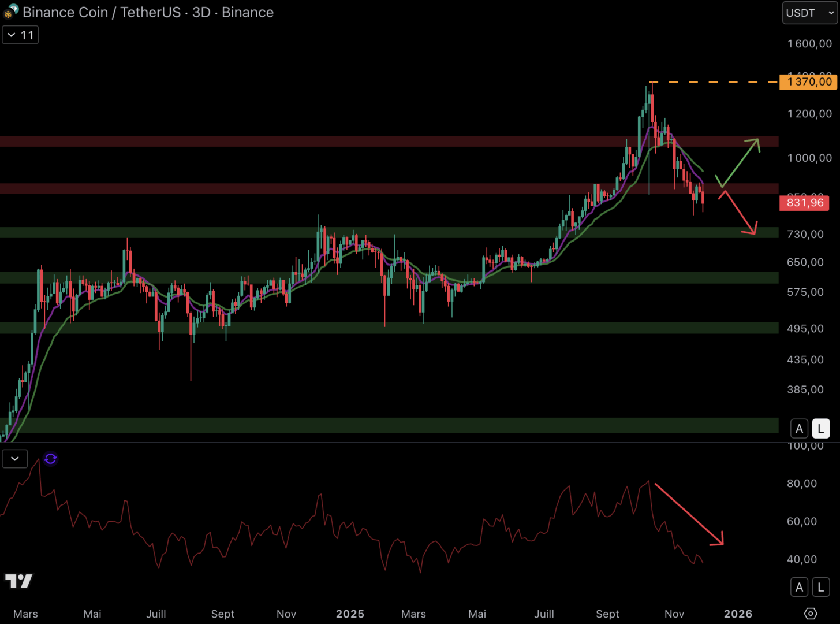
Task: Click the purple refresh icon in indicator pane
Action: (50, 459)
